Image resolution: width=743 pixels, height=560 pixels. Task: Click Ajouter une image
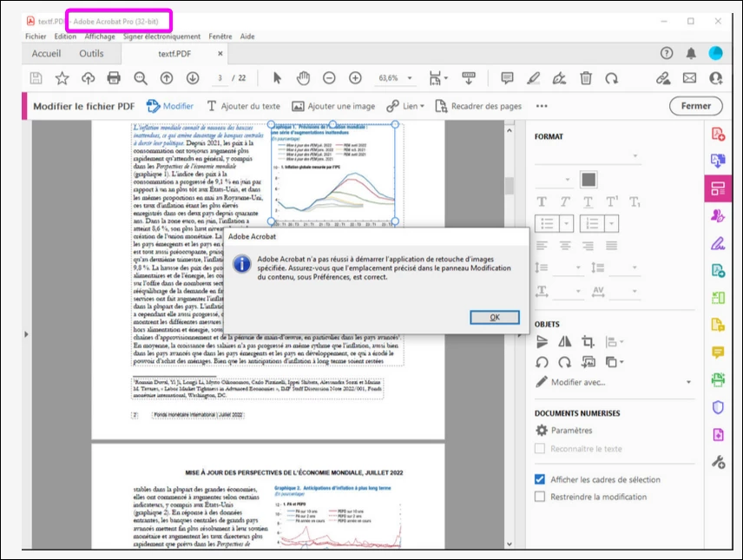[333, 106]
